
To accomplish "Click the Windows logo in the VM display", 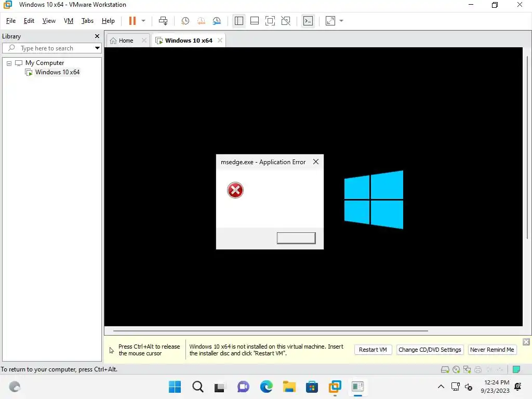I will click(x=374, y=199).
